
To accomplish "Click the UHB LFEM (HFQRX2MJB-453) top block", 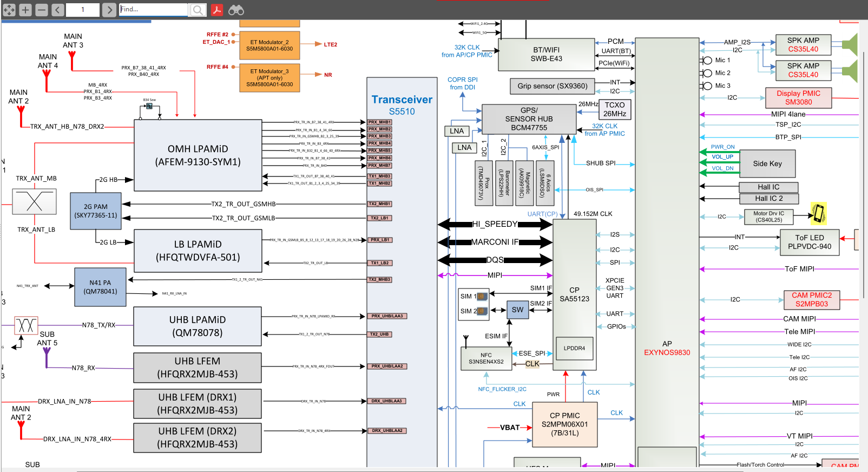I will pos(198,368).
